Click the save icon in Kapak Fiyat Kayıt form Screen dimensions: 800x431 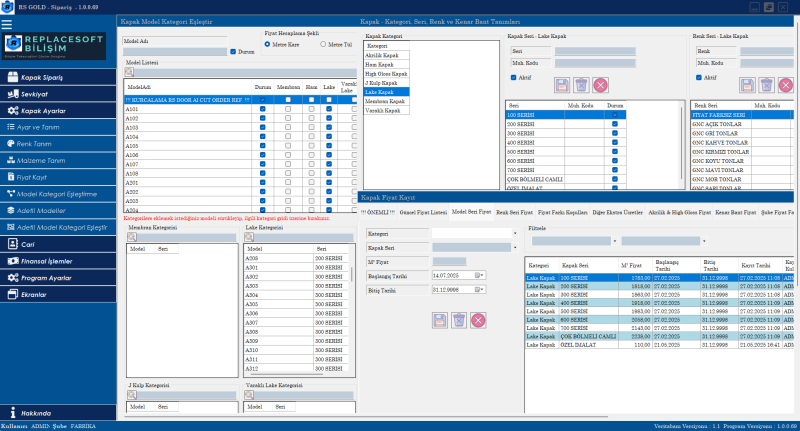pyautogui.click(x=440, y=320)
